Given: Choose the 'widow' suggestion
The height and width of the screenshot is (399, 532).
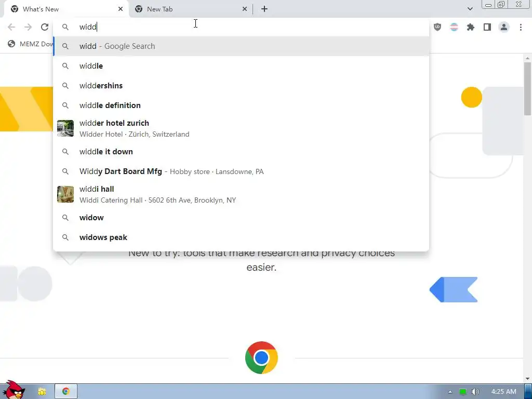Looking at the screenshot, I should (241, 218).
